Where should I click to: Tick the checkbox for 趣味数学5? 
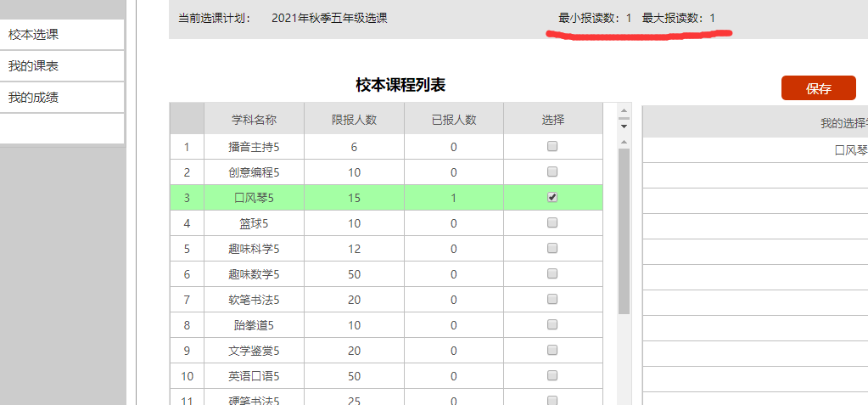552,273
